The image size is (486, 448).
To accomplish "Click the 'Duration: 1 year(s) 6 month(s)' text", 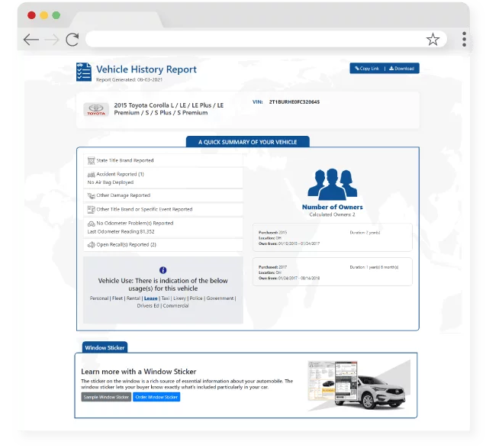I will click(x=374, y=267).
